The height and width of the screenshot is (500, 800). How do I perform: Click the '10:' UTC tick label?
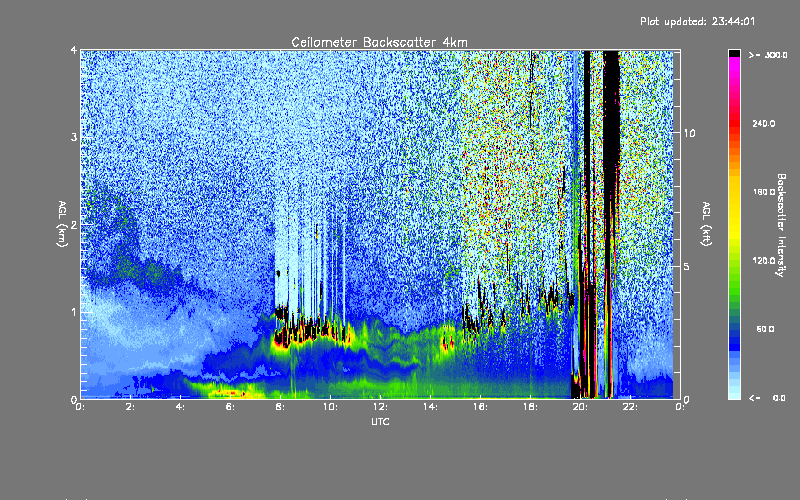331,407
